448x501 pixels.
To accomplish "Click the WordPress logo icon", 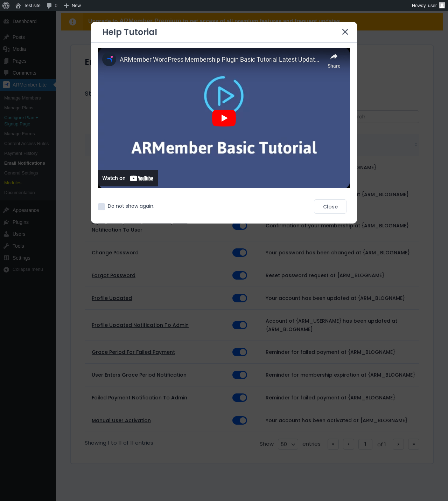I will pos(6,6).
